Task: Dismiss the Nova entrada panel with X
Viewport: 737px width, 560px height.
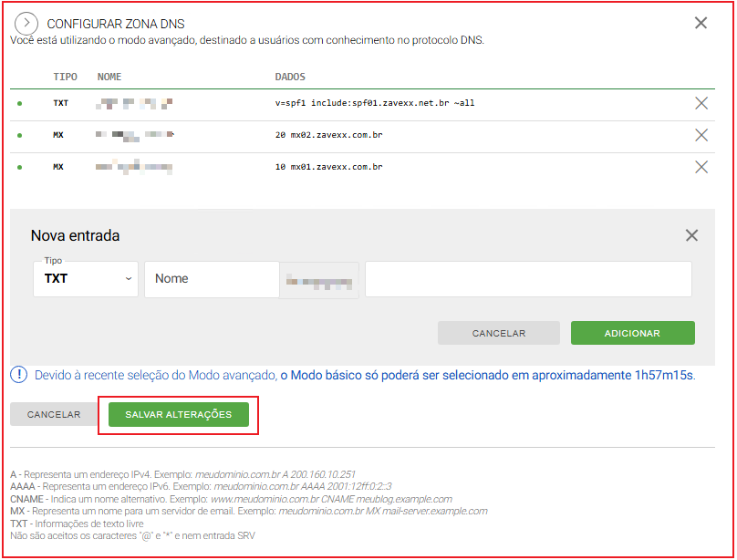Action: [691, 235]
